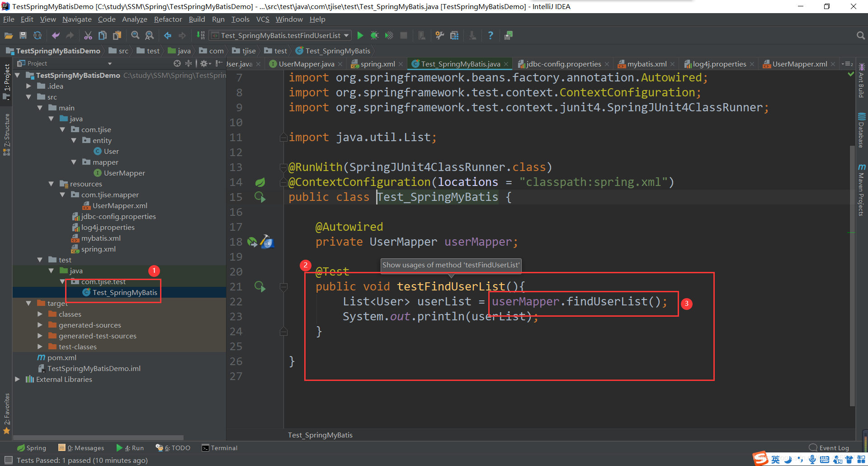Collapse the main folder
Viewport: 868px width, 466px height.
40,108
